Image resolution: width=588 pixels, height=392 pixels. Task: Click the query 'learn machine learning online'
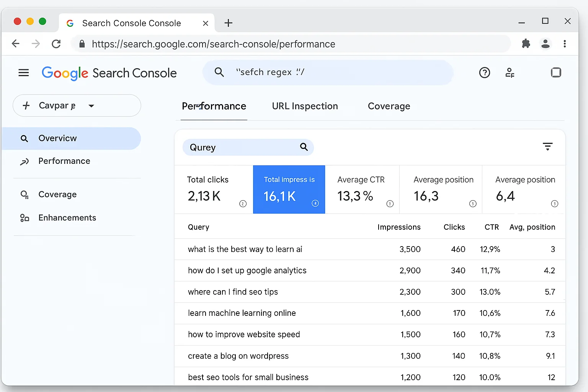tap(242, 313)
